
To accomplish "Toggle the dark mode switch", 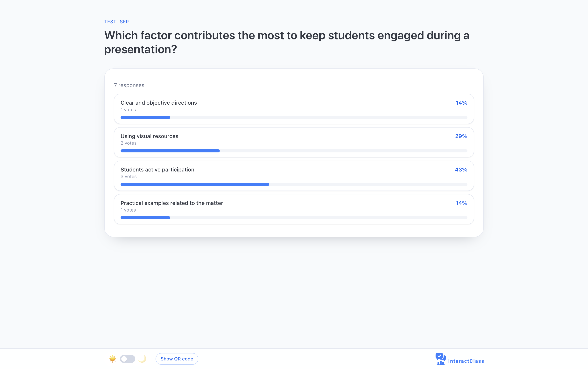I will point(127,359).
